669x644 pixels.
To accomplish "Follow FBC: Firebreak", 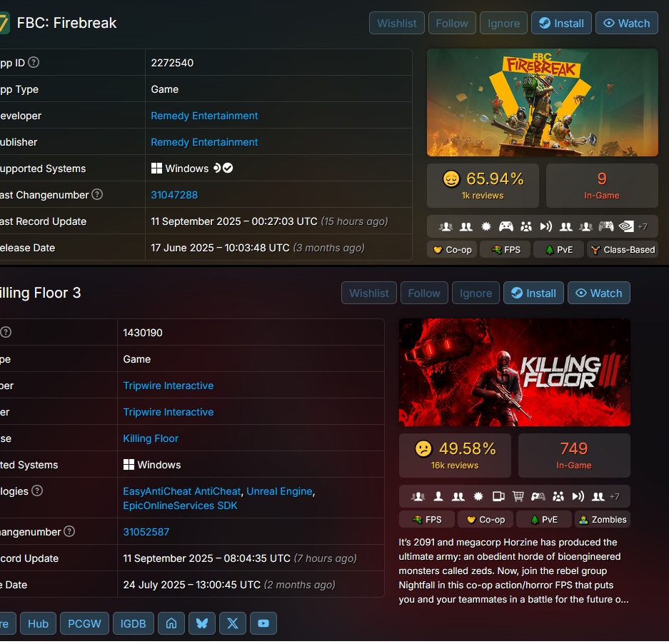I will point(452,23).
